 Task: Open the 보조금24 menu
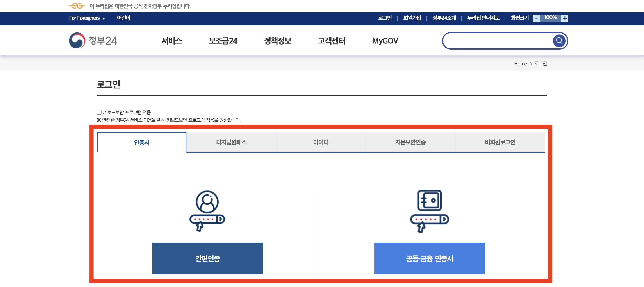pyautogui.click(x=223, y=41)
